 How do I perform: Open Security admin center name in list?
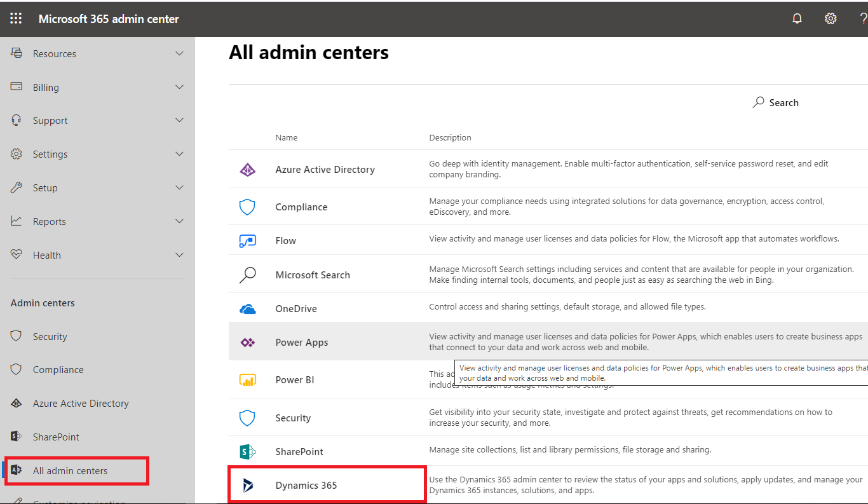coord(293,418)
